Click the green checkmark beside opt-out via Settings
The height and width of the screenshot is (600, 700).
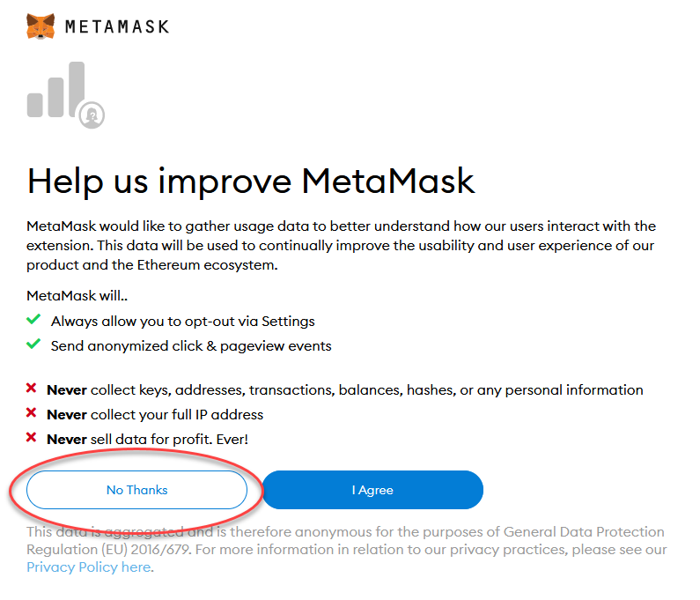(33, 321)
